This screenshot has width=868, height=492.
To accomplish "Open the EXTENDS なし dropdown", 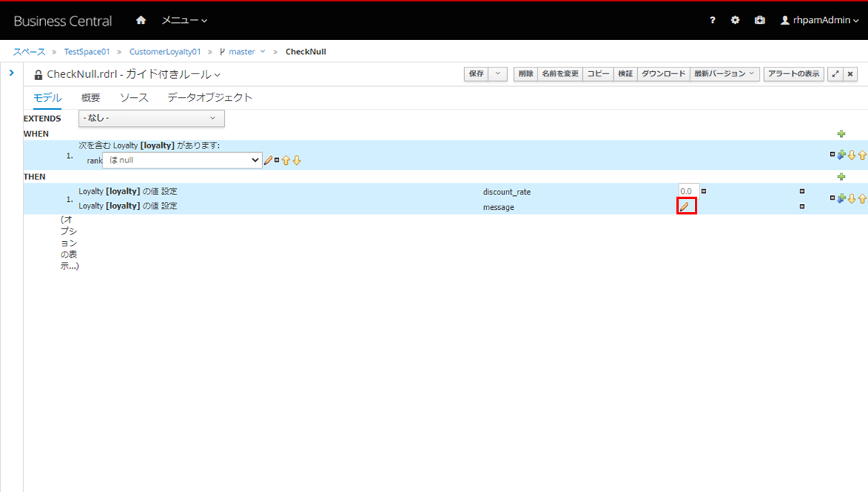I will tap(151, 118).
